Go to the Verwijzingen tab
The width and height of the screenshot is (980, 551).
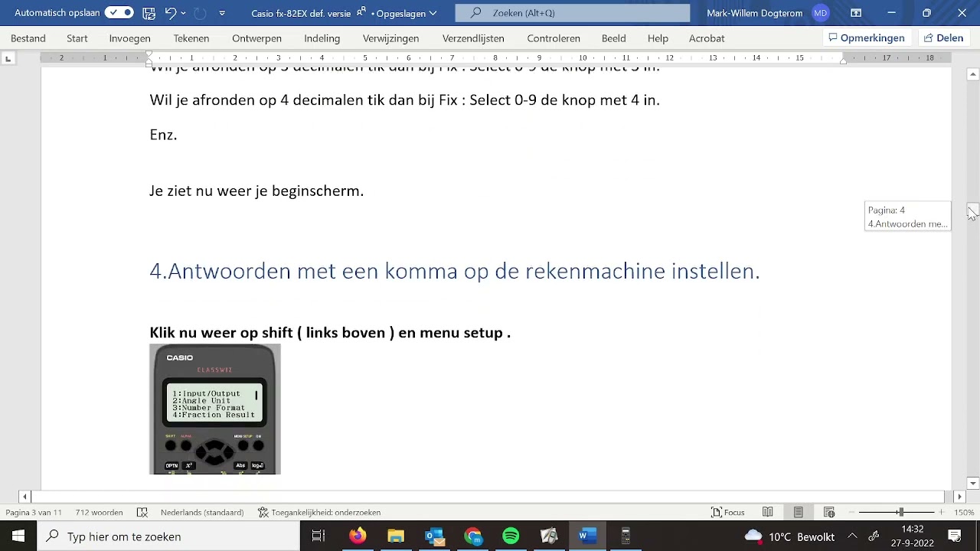coord(390,38)
